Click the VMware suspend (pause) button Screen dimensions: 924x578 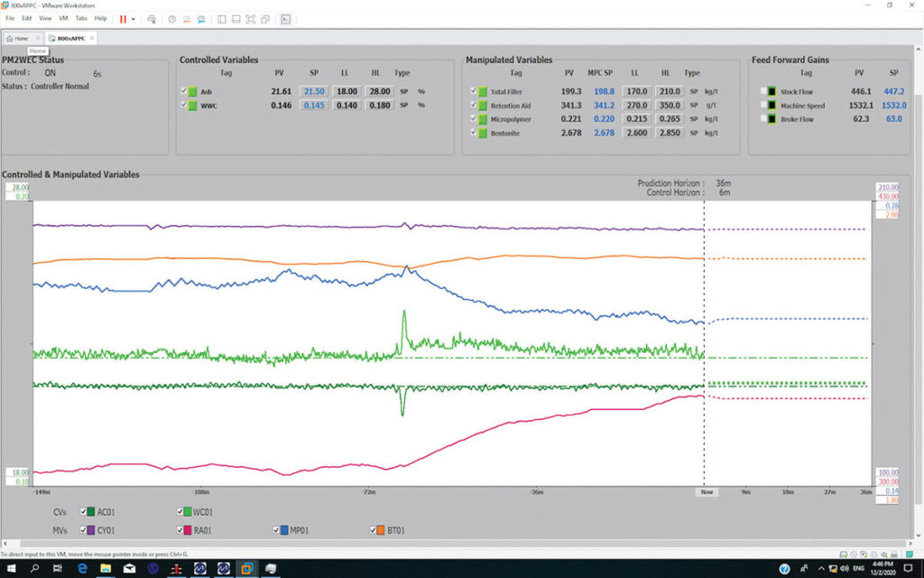(123, 18)
